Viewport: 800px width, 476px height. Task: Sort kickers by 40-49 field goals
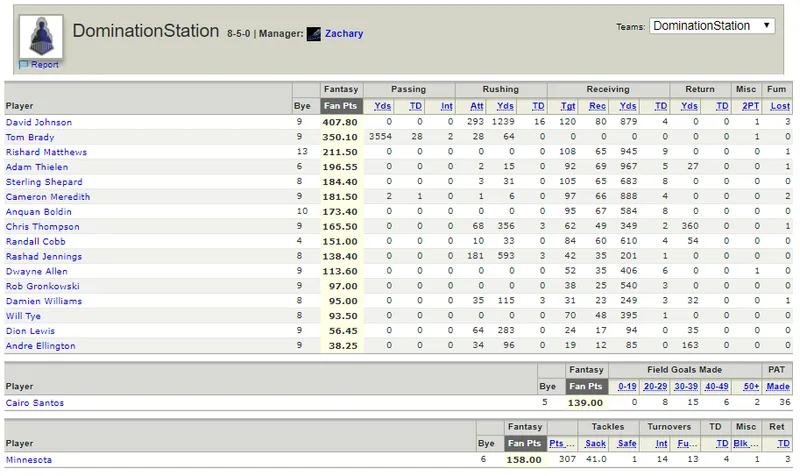tap(716, 387)
